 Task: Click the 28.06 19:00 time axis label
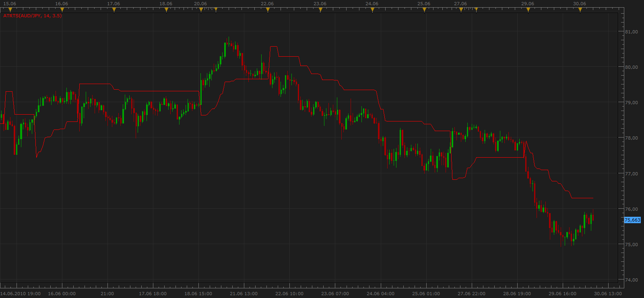click(x=517, y=294)
